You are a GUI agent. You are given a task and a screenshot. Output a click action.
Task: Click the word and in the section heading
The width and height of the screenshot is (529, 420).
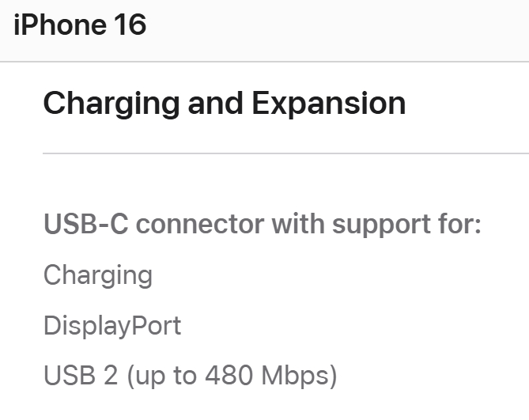pyautogui.click(x=215, y=104)
